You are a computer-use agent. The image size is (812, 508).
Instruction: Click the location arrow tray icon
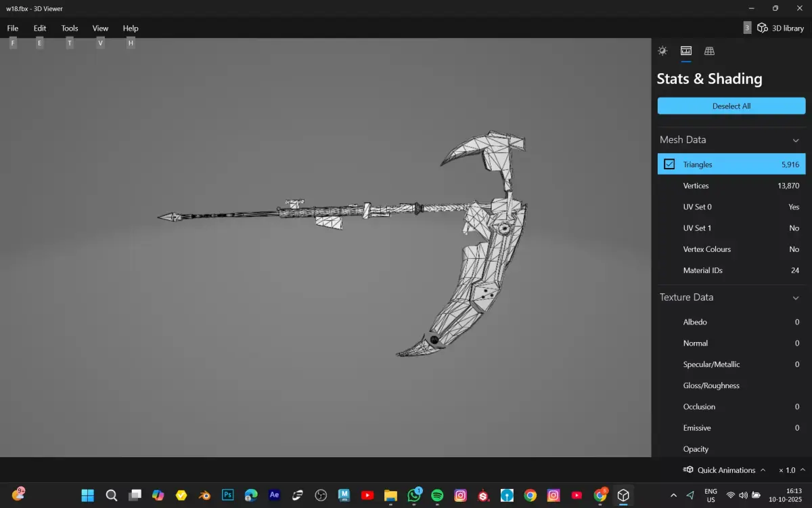point(690,495)
